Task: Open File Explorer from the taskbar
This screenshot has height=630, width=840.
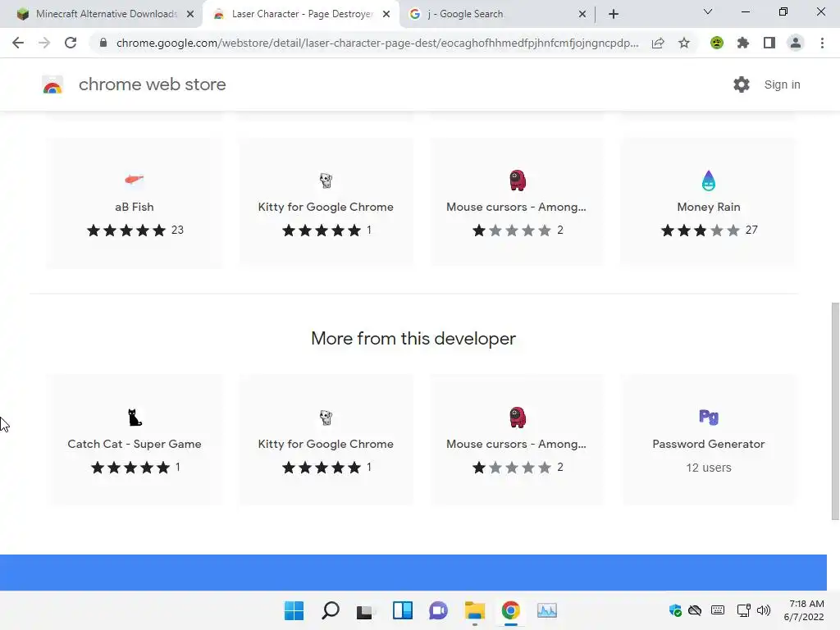Action: [x=474, y=610]
